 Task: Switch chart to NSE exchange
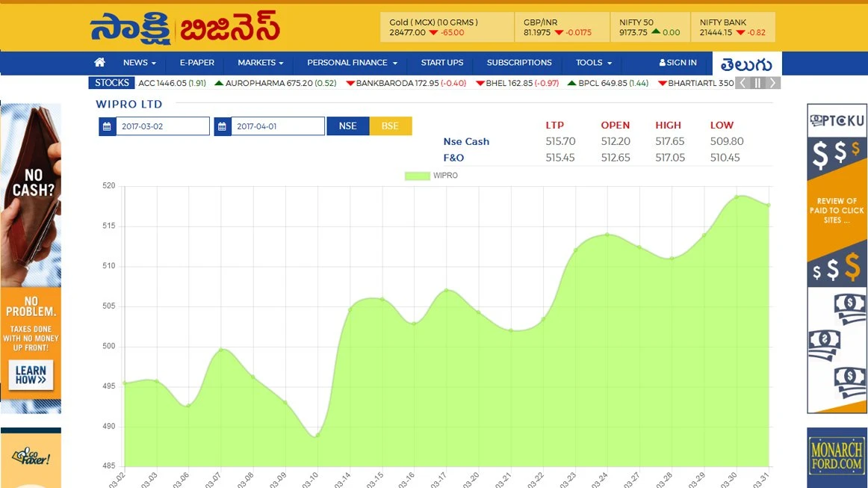point(347,126)
